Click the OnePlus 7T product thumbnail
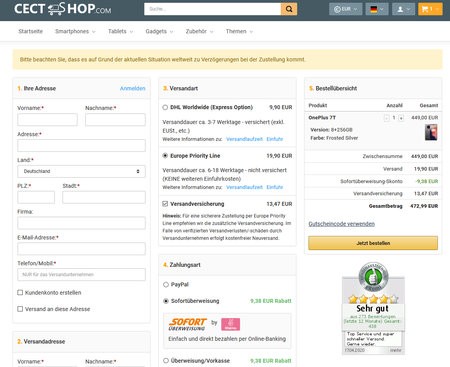Image resolution: width=450 pixels, height=367 pixels. (x=431, y=132)
